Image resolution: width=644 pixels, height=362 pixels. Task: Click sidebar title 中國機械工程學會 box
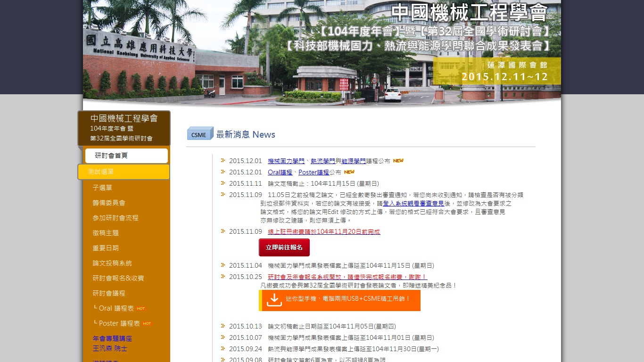[x=124, y=128]
